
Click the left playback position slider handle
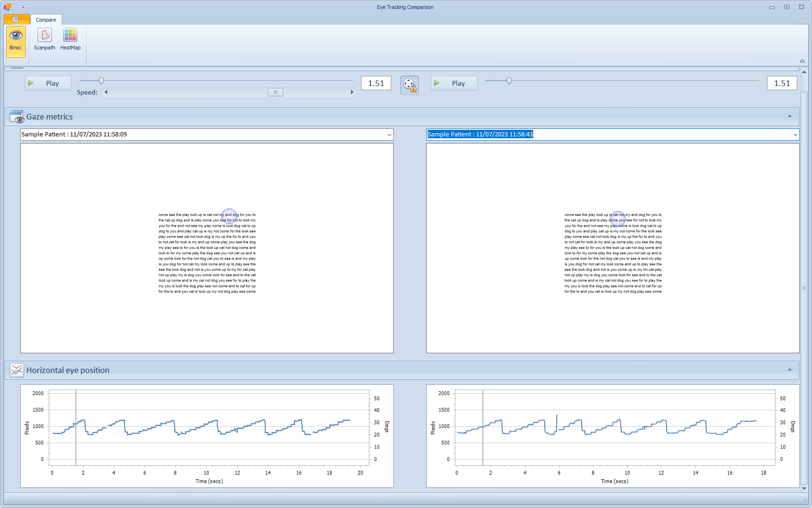101,81
